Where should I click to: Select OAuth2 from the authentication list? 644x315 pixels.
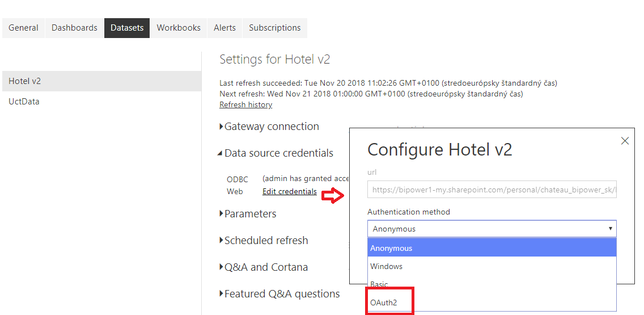coord(384,303)
